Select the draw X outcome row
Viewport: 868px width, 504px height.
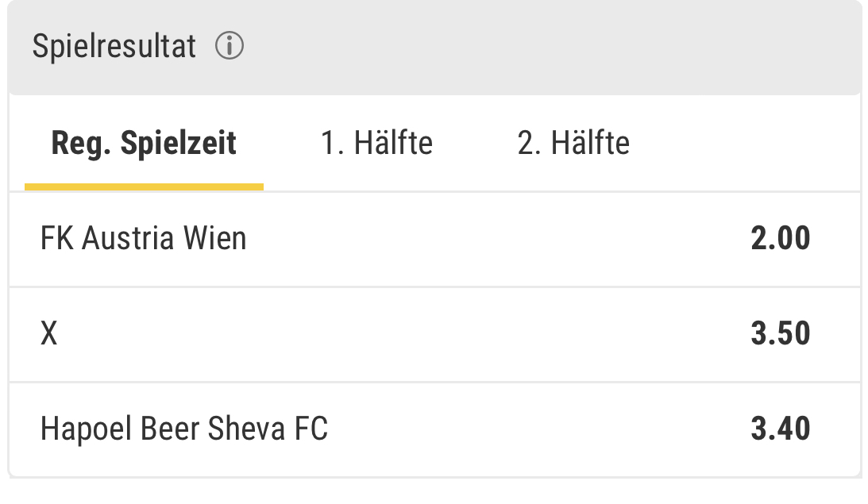[434, 335]
